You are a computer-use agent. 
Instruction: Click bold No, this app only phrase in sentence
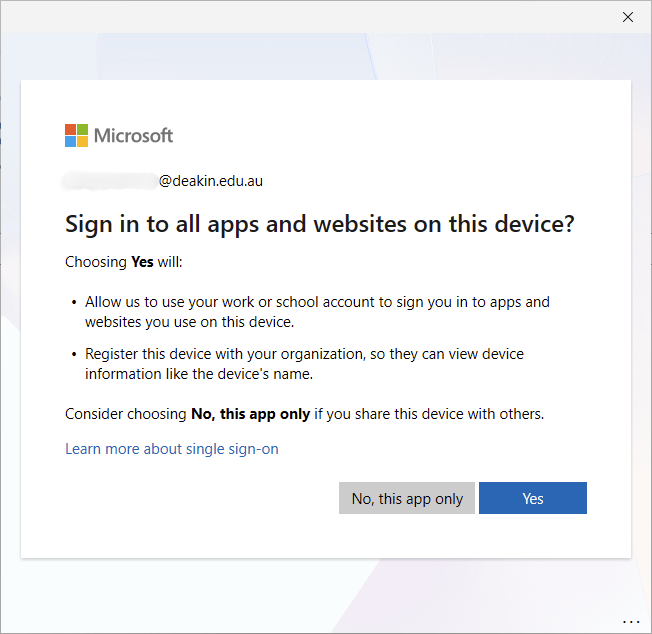(250, 413)
